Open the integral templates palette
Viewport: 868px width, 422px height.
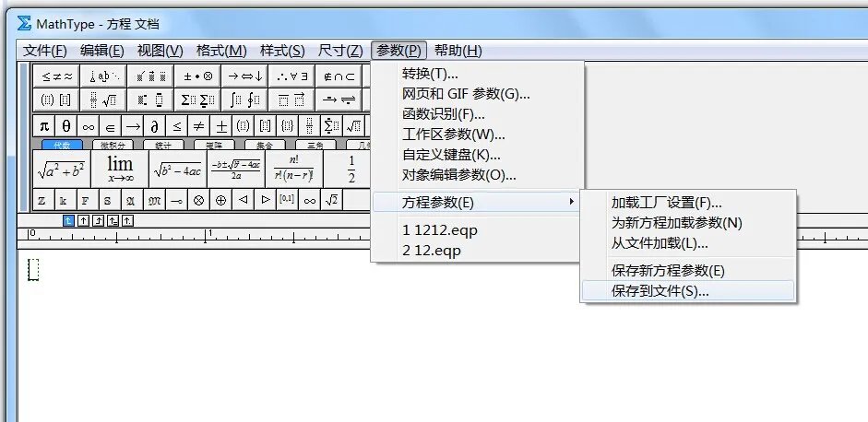click(244, 100)
